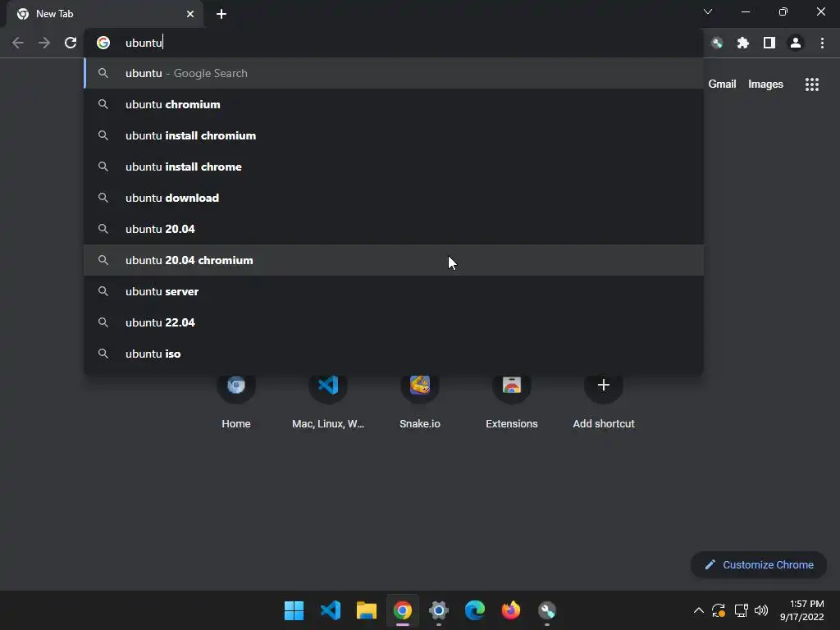Open the Gmail link
840x630 pixels.
pos(722,84)
